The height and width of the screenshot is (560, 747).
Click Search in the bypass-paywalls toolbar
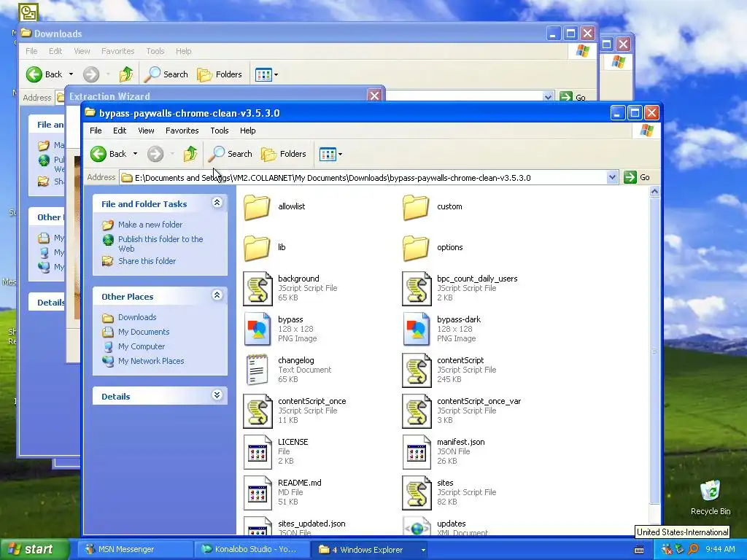point(231,154)
